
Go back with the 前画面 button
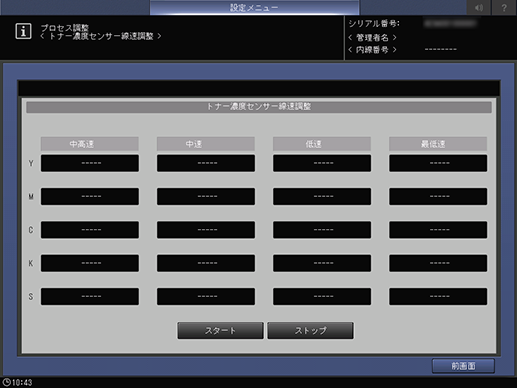coord(463,366)
